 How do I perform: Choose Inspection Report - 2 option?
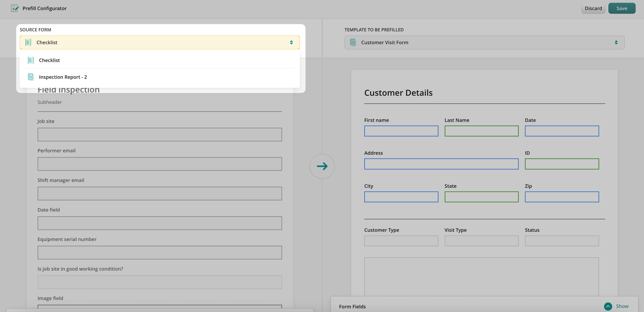pyautogui.click(x=63, y=77)
